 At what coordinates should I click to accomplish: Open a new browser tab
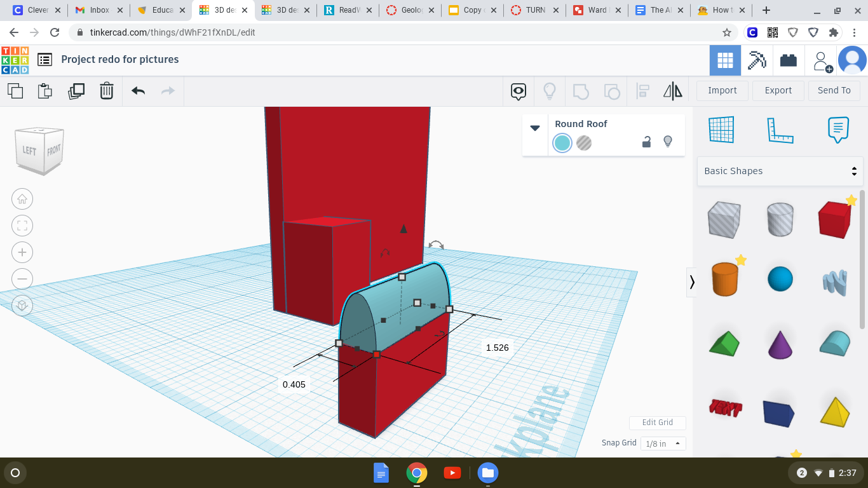point(766,10)
